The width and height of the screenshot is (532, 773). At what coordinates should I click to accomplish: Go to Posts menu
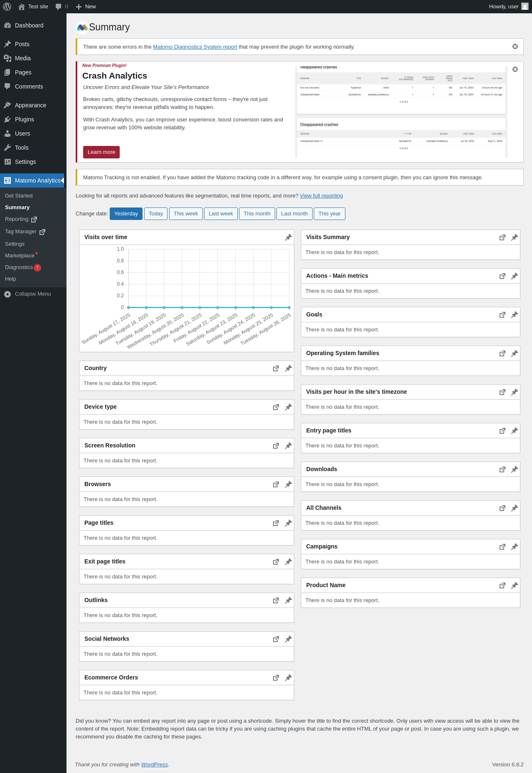tap(33, 44)
